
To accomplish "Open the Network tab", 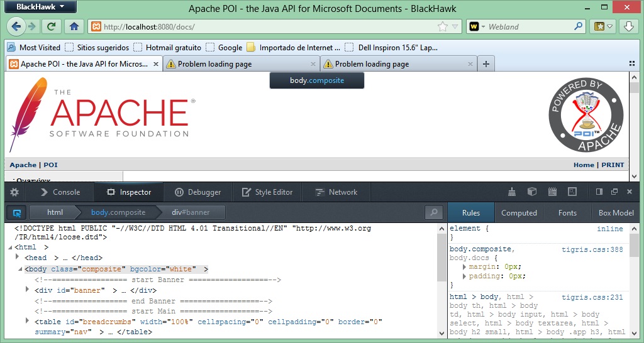I will point(336,192).
